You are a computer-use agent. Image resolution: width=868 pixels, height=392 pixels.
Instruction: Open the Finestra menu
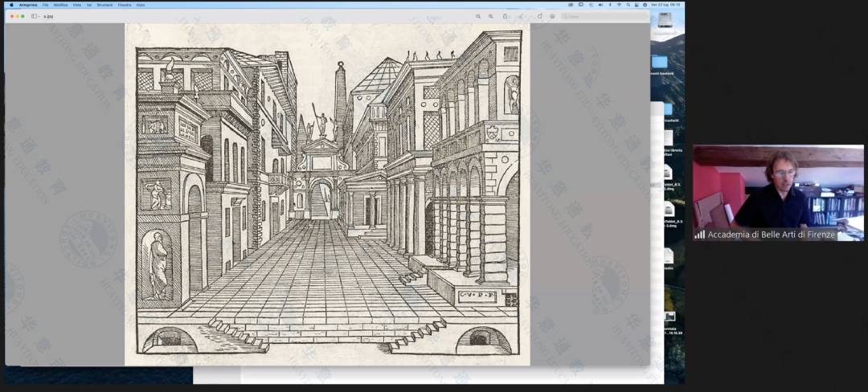click(125, 5)
